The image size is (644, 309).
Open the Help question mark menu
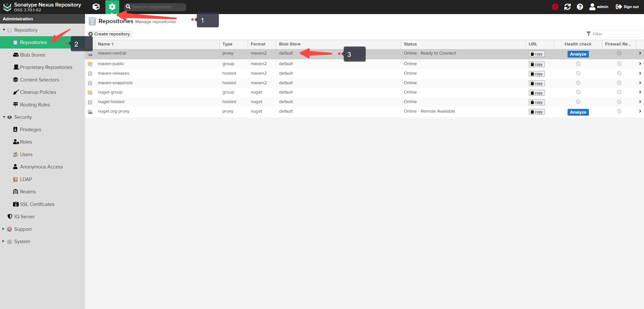[x=580, y=7]
